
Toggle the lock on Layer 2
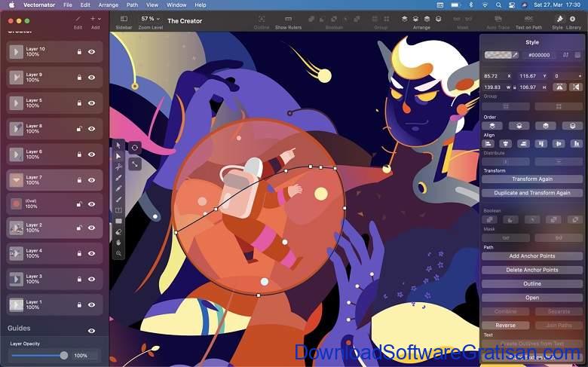coord(79,228)
